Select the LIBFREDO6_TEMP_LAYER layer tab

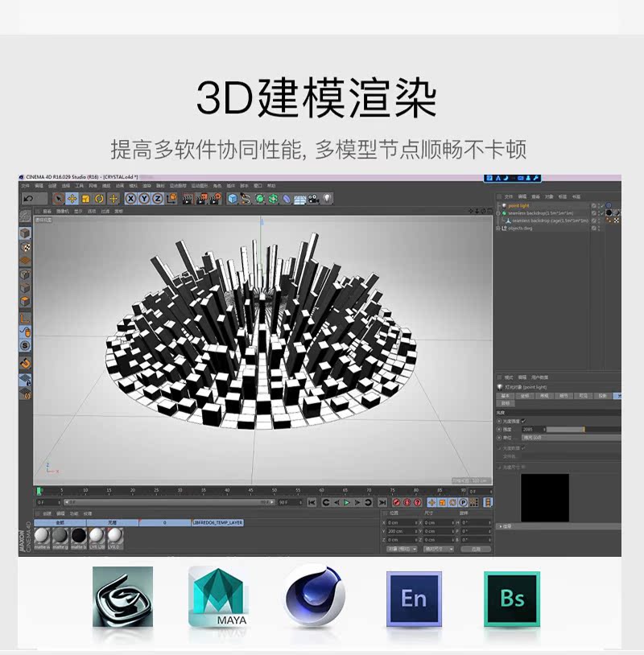pyautogui.click(x=217, y=522)
